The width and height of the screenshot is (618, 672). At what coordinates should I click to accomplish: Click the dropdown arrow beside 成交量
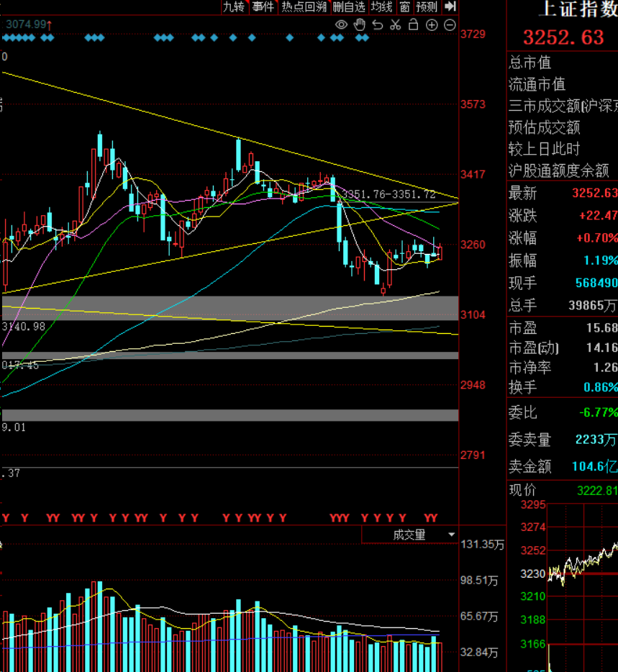tap(452, 535)
